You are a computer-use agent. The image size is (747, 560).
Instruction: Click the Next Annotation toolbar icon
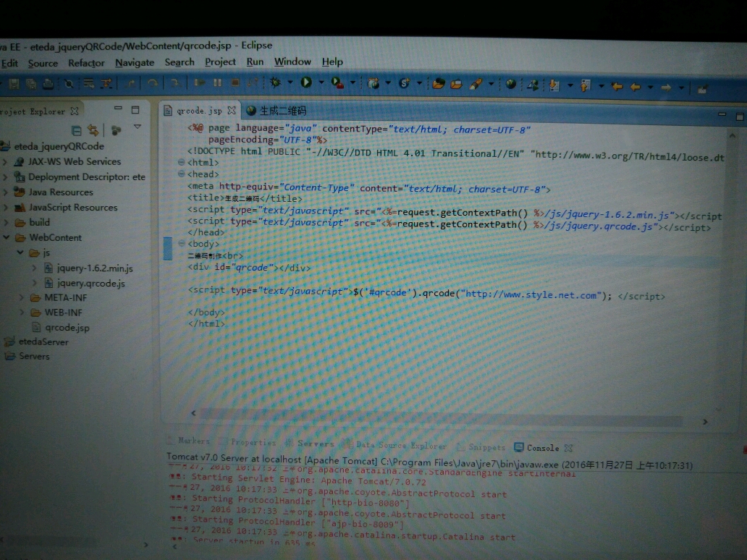tap(554, 85)
